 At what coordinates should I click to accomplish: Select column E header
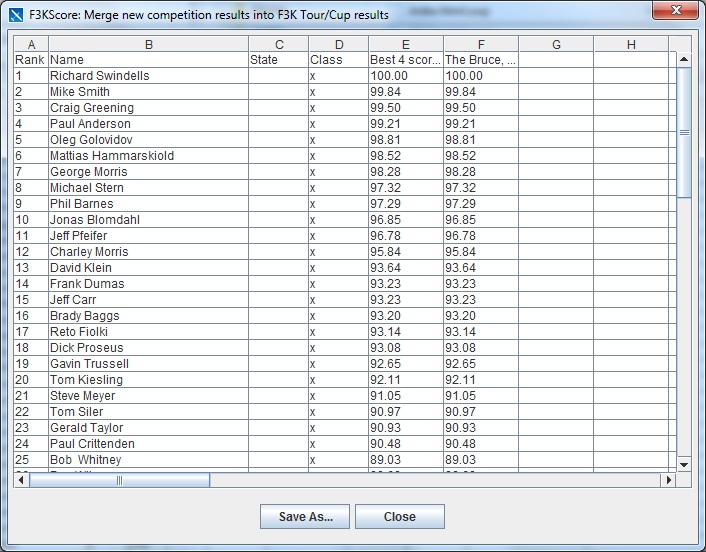tap(405, 44)
